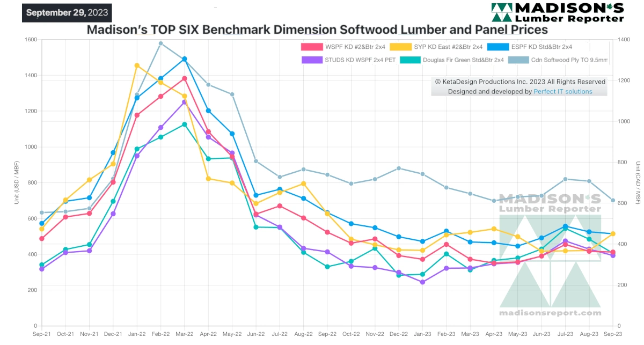This screenshot has width=644, height=345.
Task: Open the Perfect IT solutions link
Action: 563,92
